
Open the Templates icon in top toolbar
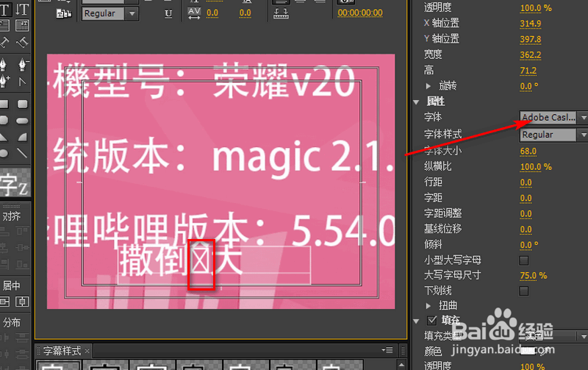[64, 13]
